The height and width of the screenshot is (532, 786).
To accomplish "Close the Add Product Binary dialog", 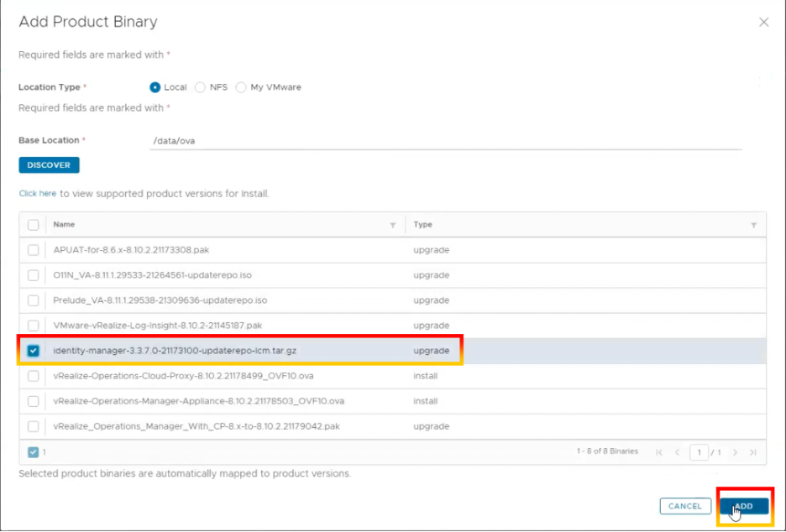I will 763,23.
